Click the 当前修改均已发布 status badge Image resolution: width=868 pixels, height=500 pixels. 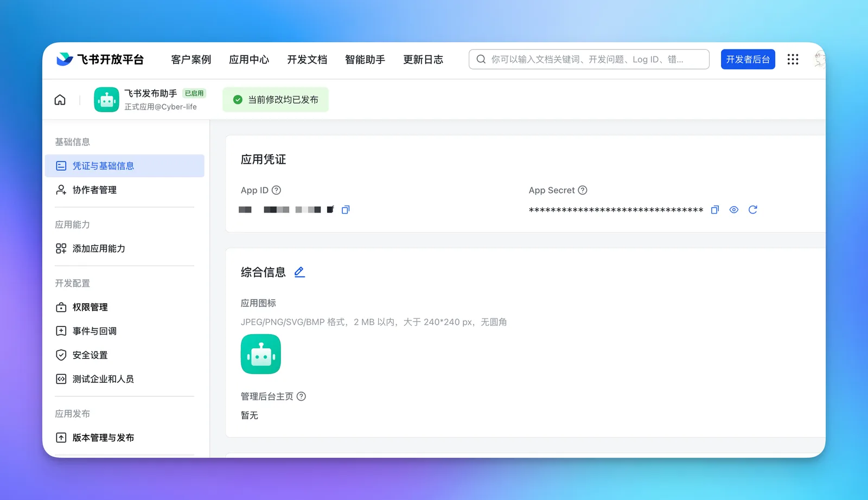276,100
